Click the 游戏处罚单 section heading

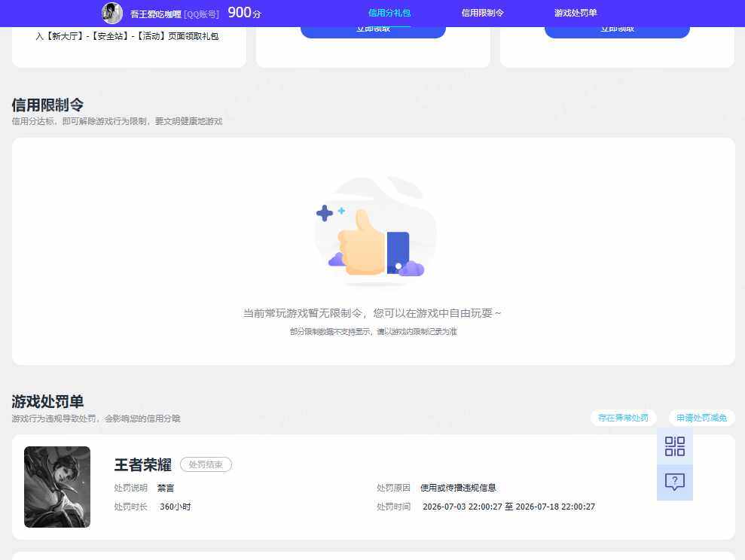[x=47, y=401]
